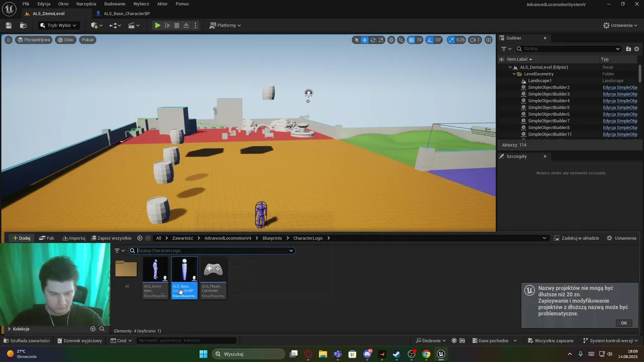Open the Edycja menu

(44, 4)
